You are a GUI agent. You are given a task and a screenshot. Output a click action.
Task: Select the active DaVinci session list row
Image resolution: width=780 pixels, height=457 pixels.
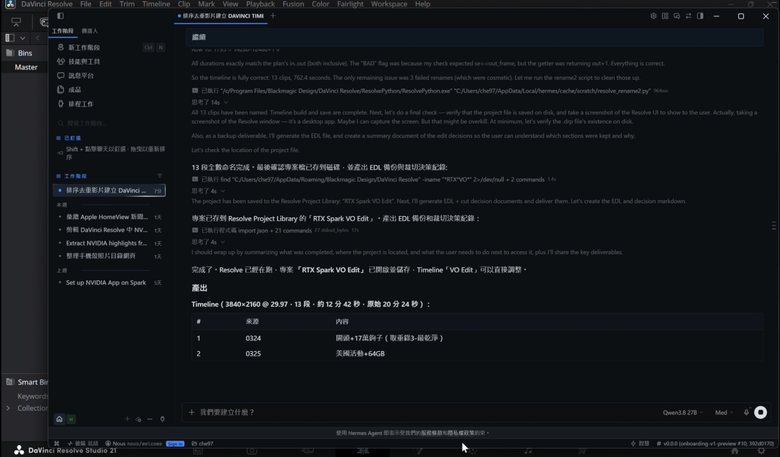pos(109,190)
